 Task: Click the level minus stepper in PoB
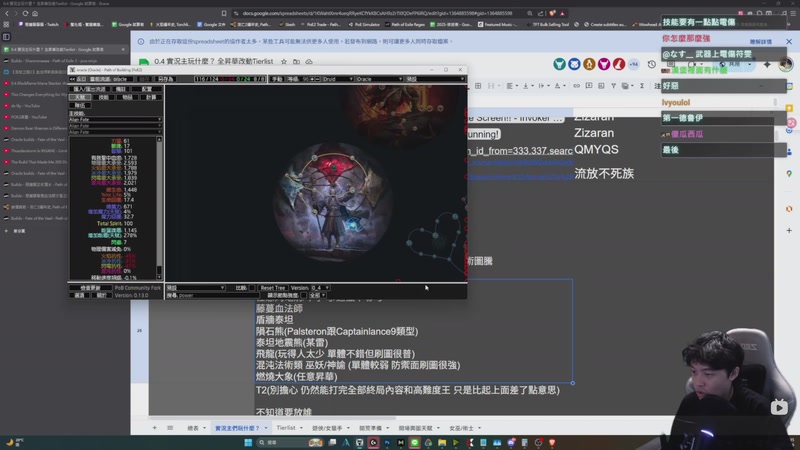[317, 79]
